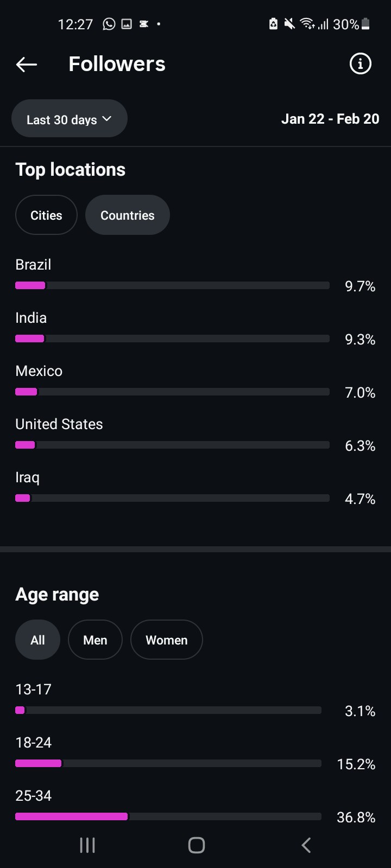Tap the muted sound status icon
The height and width of the screenshot is (868, 391).
point(290,24)
